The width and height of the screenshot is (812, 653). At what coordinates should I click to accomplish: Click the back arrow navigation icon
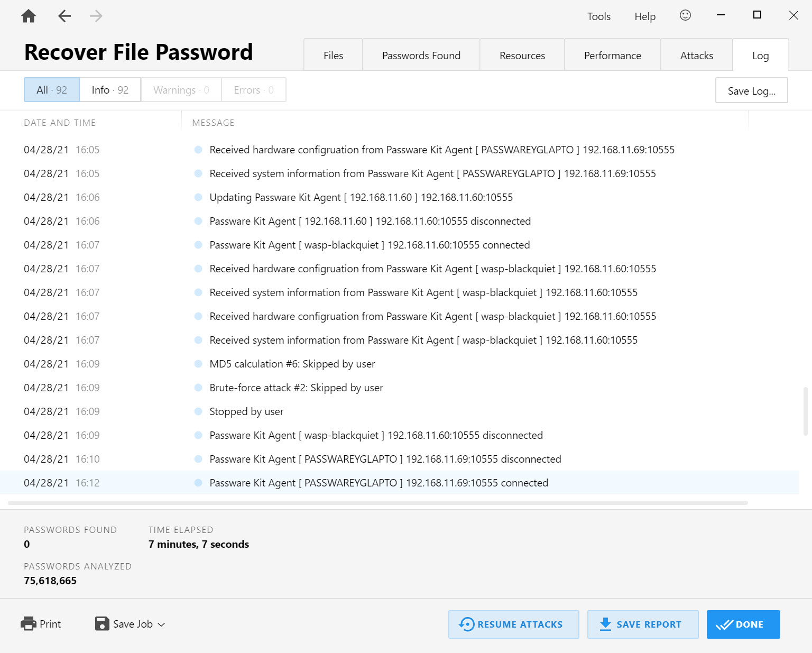(64, 16)
